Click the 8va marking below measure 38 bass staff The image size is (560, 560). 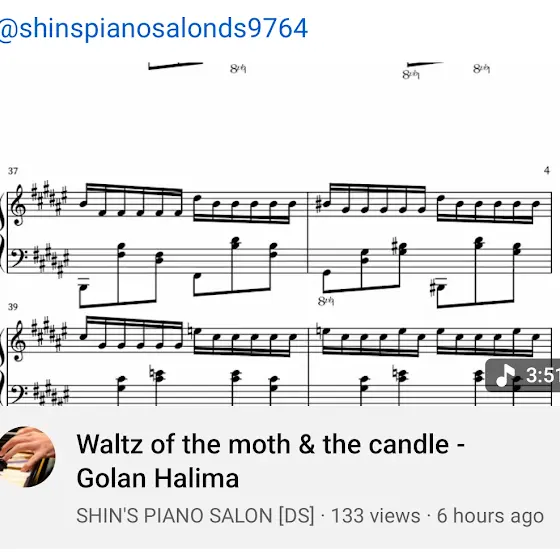(326, 301)
